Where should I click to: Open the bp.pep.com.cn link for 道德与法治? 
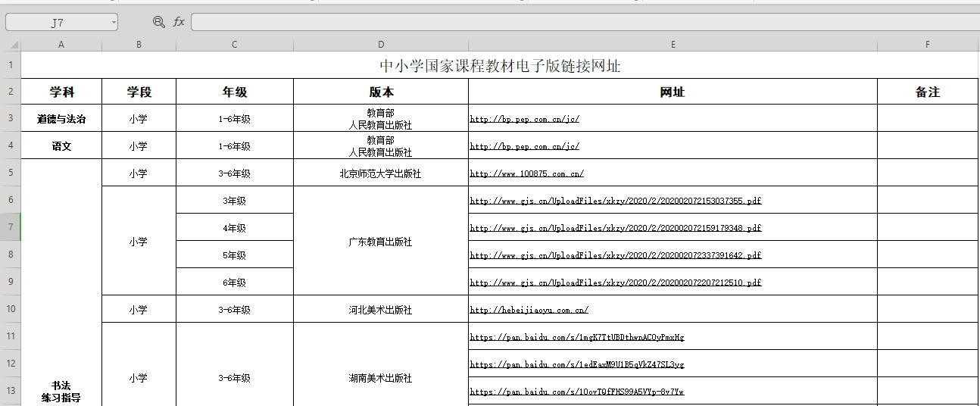coord(524,119)
